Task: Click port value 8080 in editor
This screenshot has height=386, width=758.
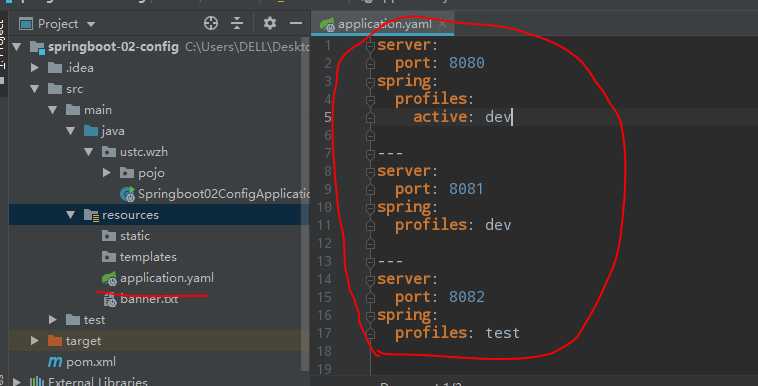Action: (466, 63)
